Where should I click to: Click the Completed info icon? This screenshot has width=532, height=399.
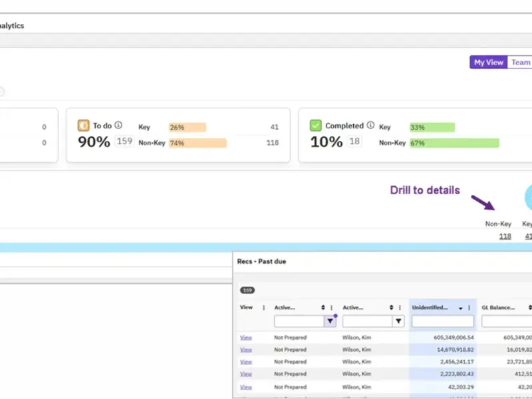pos(370,125)
